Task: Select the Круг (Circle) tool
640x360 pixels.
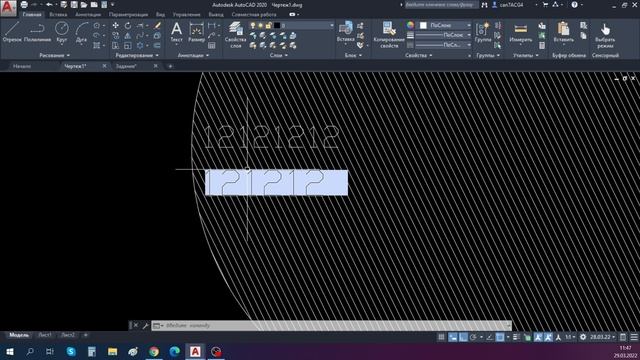Action: [x=62, y=33]
